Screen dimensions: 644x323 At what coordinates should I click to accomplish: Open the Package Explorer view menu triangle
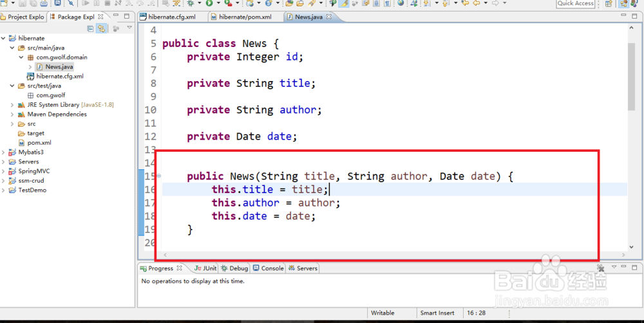(x=129, y=28)
